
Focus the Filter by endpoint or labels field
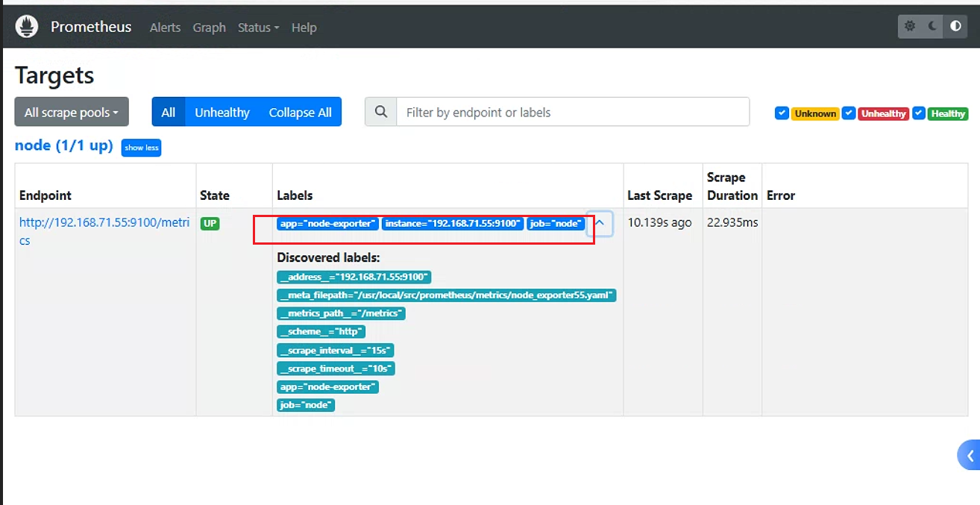coord(573,112)
